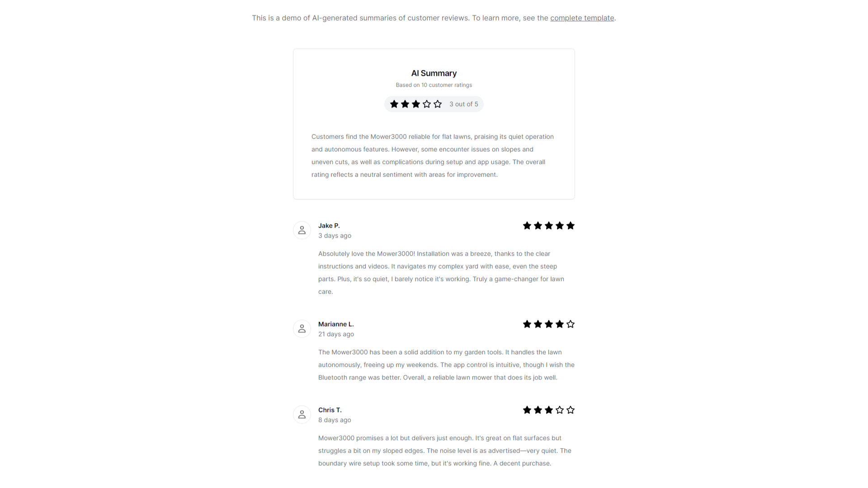Viewport: 868px width, 488px height.
Task: Open the complete template link
Action: pos(582,18)
